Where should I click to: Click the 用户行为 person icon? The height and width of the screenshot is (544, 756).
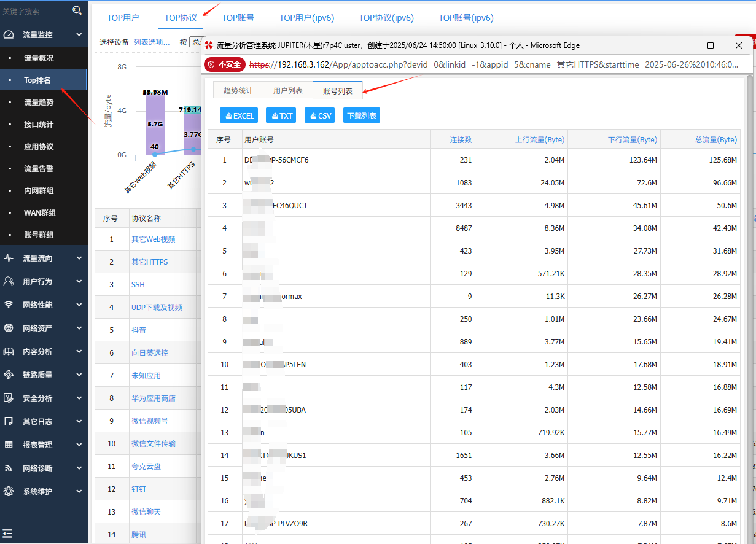coord(9,281)
